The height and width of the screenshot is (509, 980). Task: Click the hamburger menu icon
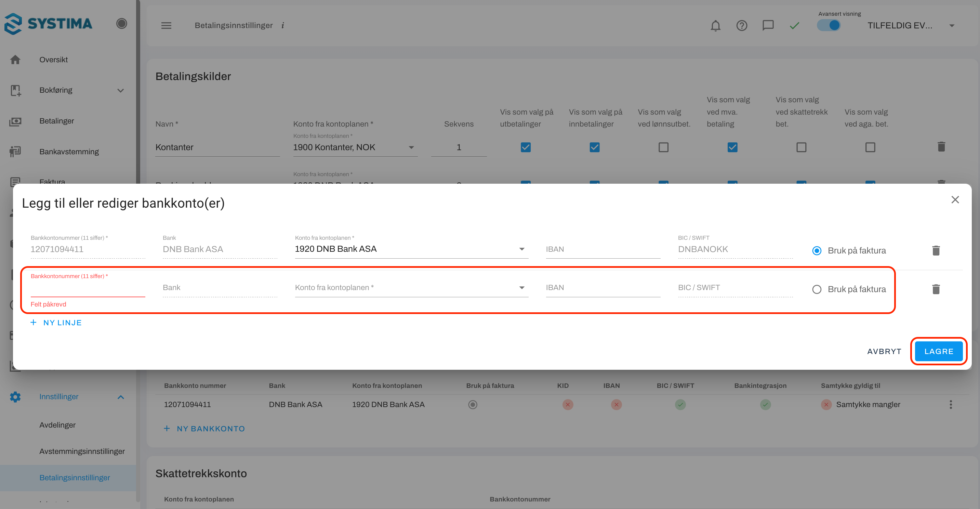(166, 26)
